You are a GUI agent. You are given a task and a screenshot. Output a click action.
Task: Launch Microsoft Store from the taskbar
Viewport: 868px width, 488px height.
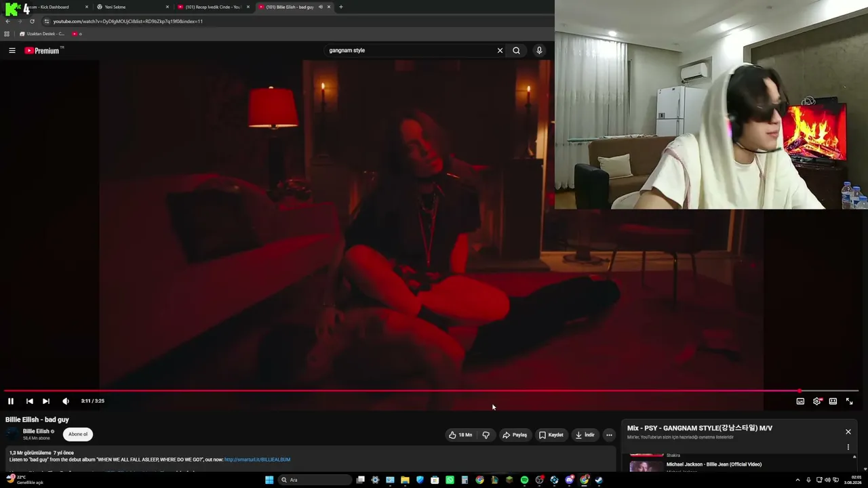point(435,480)
